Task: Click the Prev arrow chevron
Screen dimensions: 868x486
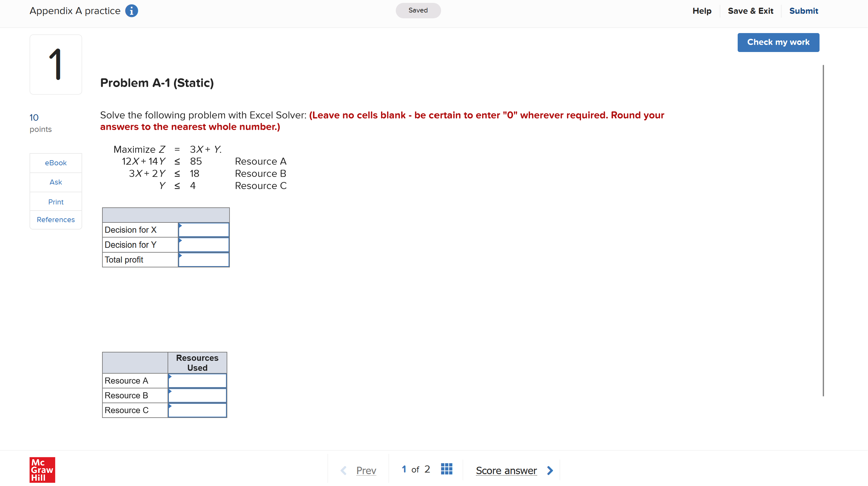Action: pos(343,470)
